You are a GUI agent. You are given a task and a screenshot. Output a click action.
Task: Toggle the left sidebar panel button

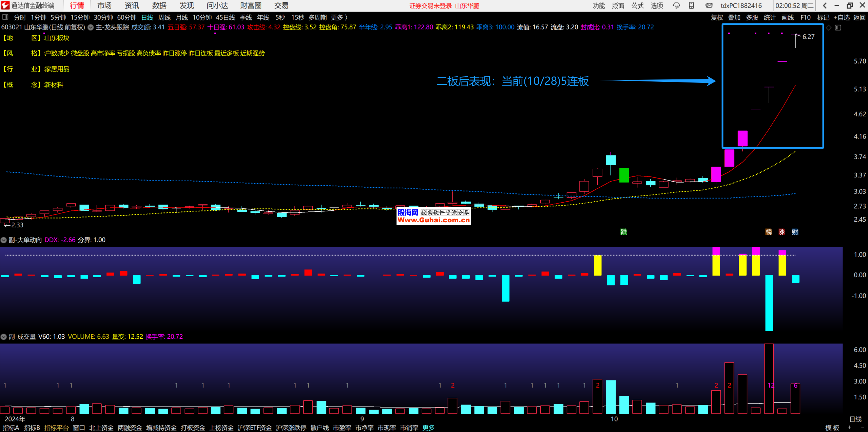5,17
